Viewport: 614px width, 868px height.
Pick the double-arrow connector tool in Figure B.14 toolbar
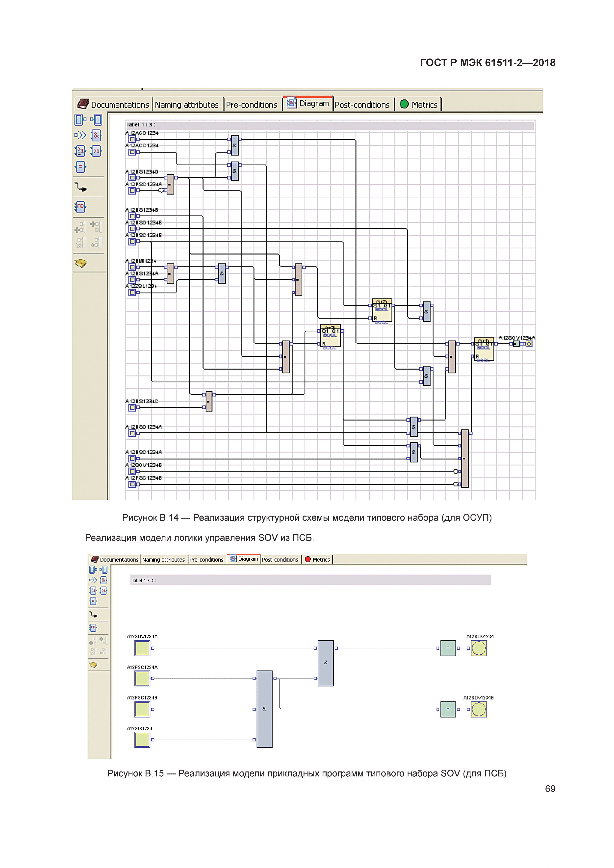[80, 135]
